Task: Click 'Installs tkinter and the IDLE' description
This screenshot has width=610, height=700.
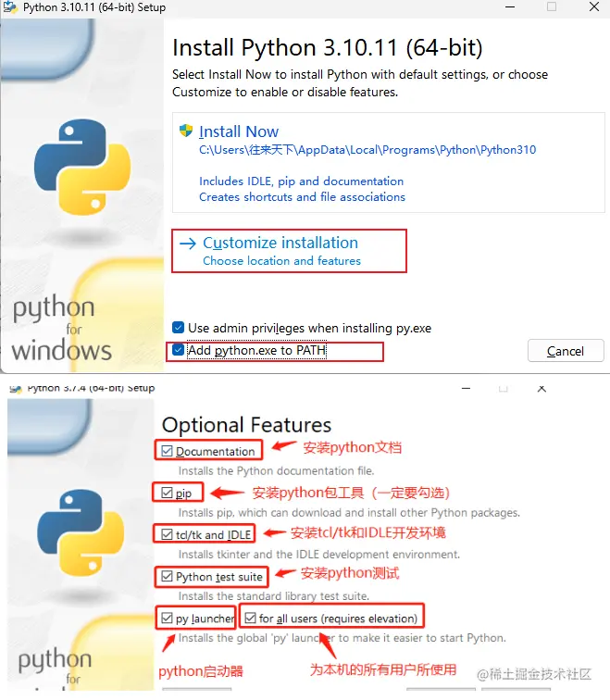Action: point(318,555)
